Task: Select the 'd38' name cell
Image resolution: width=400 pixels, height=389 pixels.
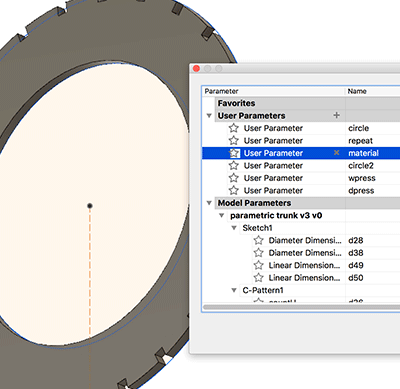Action: click(356, 253)
